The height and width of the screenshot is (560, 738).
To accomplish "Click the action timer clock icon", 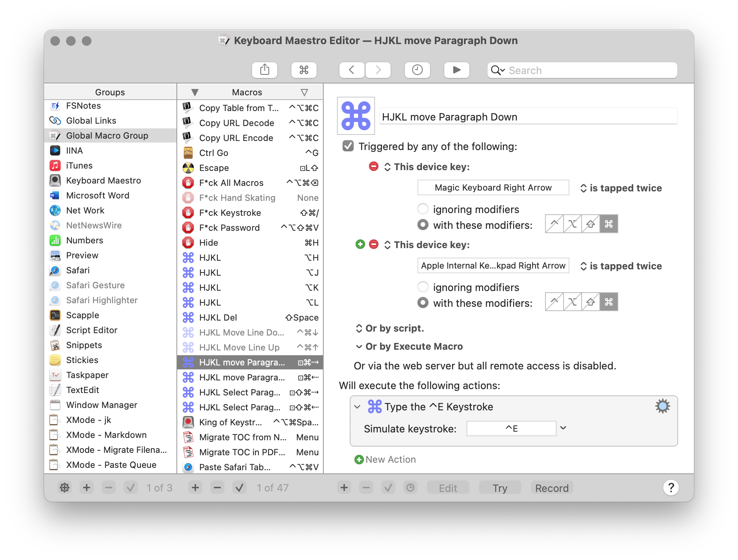I will click(410, 488).
